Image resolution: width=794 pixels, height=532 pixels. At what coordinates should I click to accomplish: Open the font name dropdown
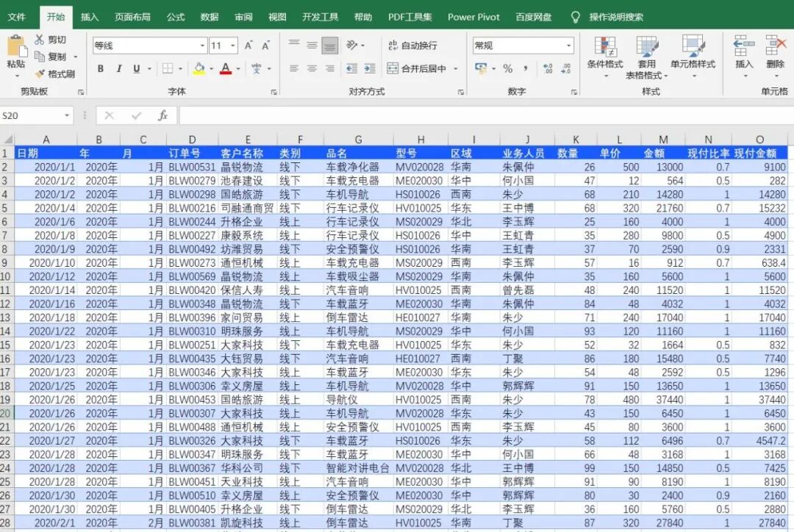[x=202, y=46]
